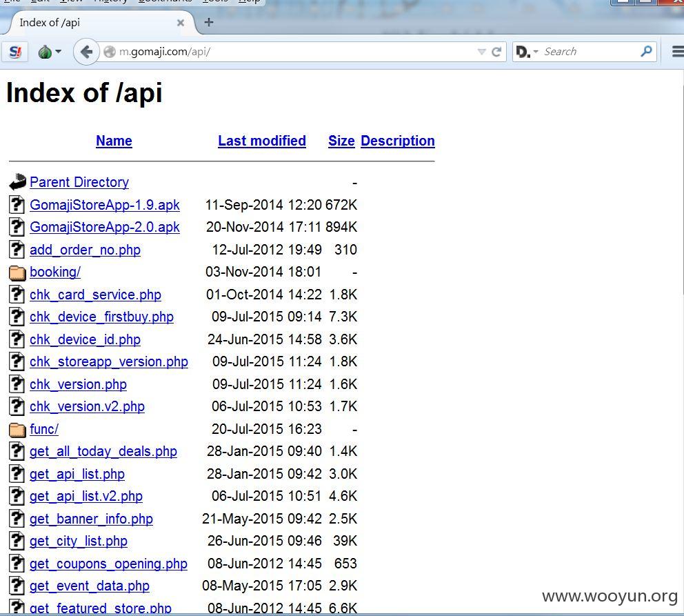Click file icon beside get_api_list.php

(x=17, y=474)
